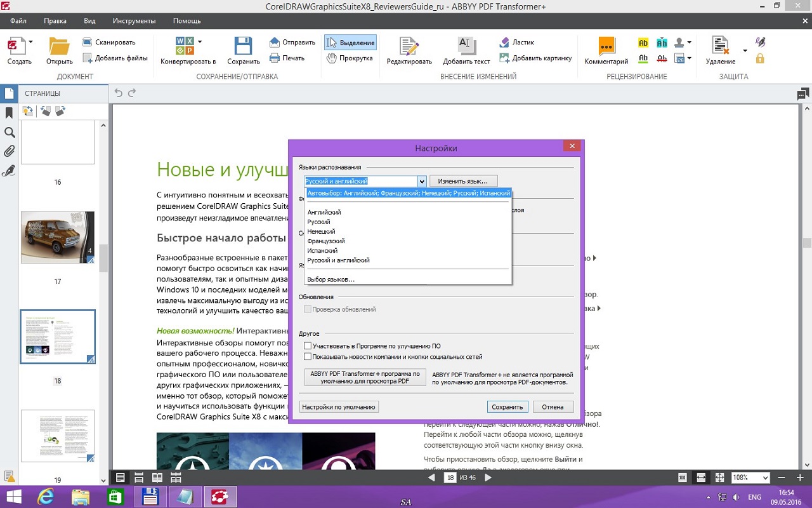Check 'Показывать новости компании' checkbox

tap(308, 357)
